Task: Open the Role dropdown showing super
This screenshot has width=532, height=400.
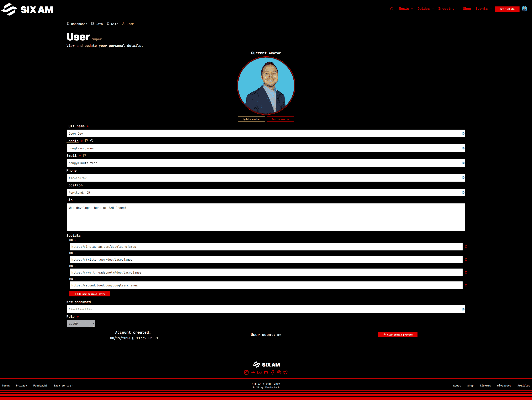Action: (x=81, y=323)
